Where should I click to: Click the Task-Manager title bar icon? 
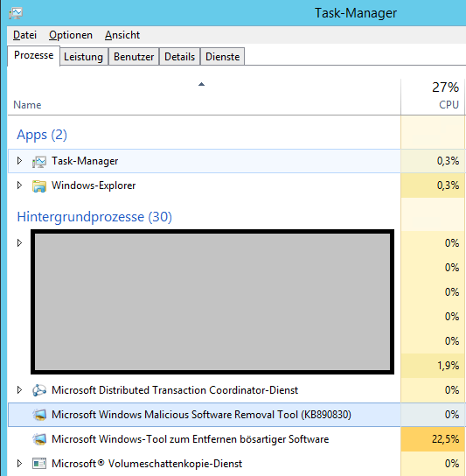[x=16, y=13]
